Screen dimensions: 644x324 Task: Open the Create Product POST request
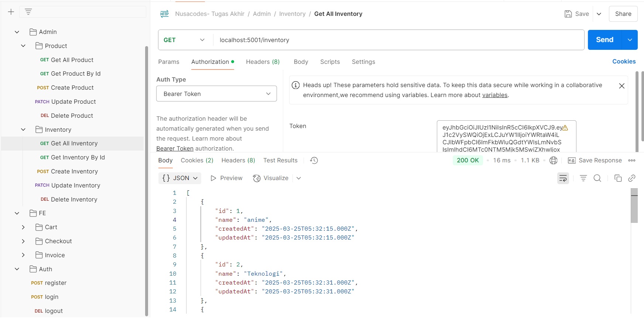(x=65, y=88)
